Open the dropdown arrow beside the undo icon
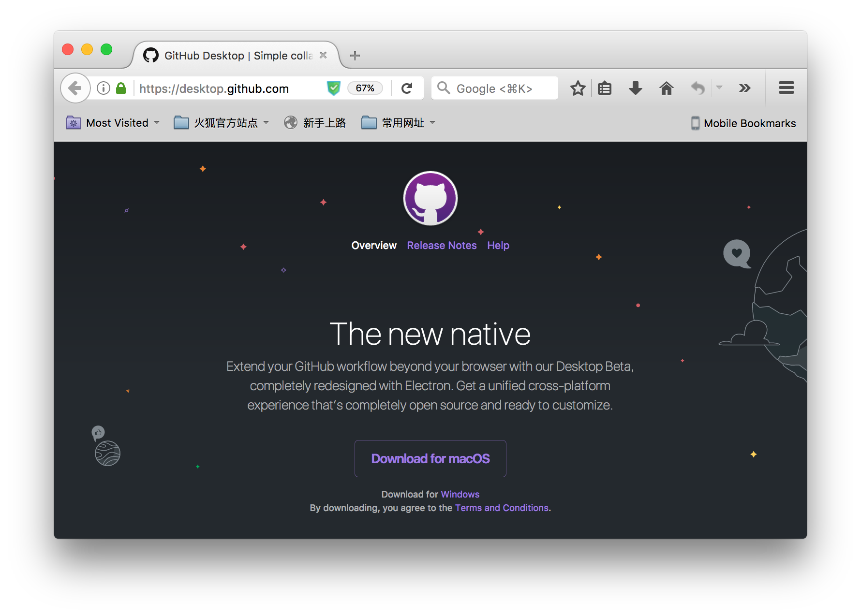 click(719, 88)
